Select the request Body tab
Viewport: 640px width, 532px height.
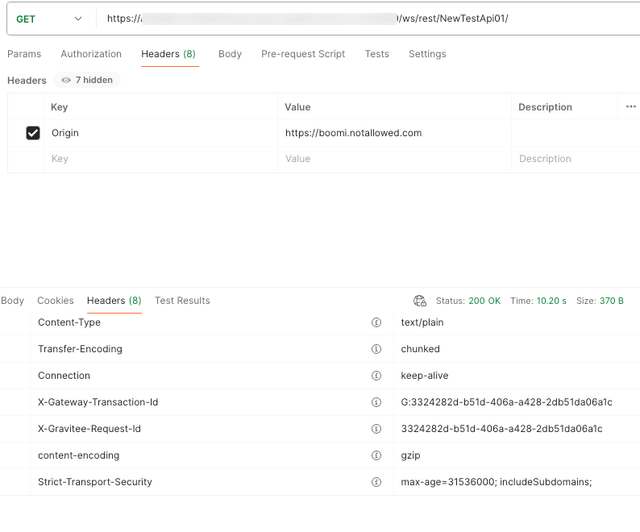point(230,54)
